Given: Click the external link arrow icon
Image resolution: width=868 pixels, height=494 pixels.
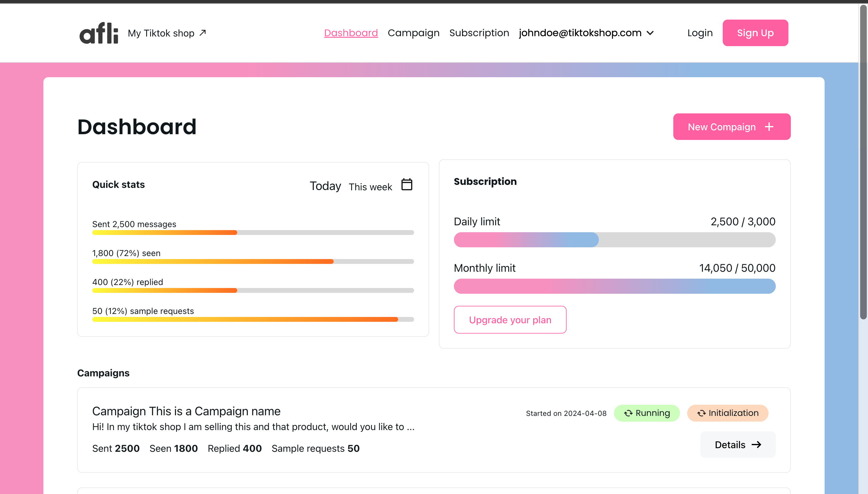Looking at the screenshot, I should (x=203, y=33).
